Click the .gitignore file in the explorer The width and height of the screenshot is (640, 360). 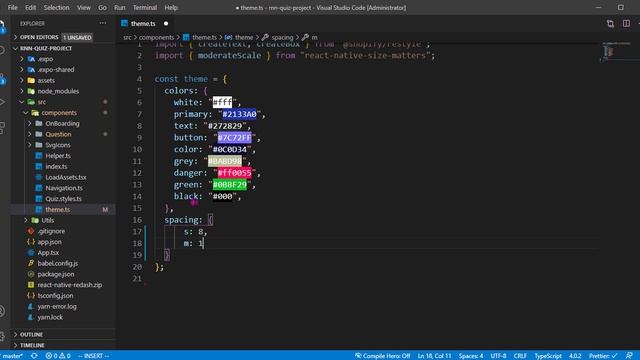51,231
